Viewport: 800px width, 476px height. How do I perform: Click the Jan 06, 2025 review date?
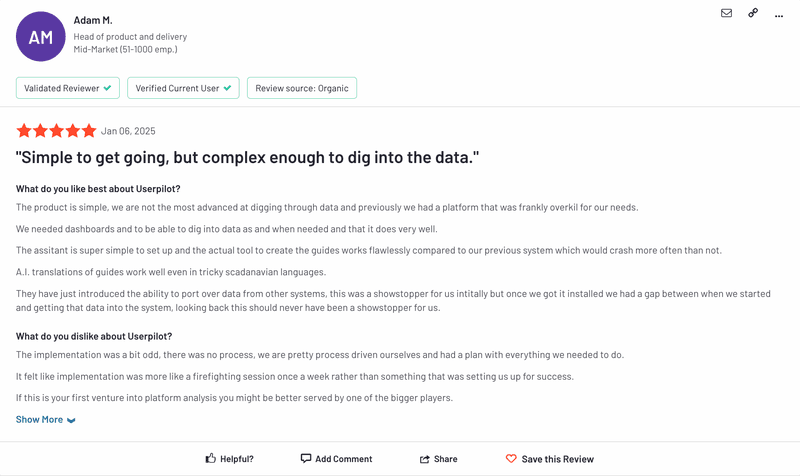128,131
